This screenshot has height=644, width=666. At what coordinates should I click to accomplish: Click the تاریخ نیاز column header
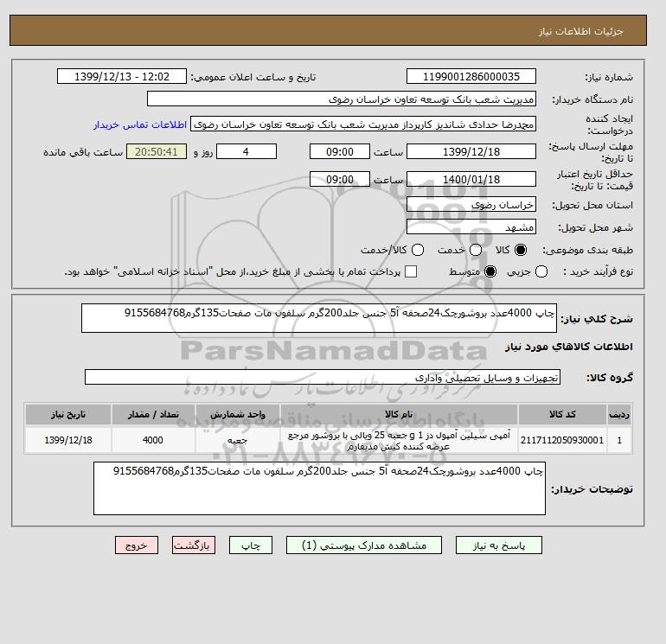tap(68, 414)
